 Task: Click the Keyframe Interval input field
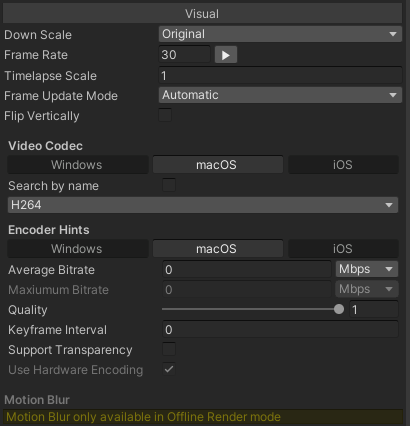(x=280, y=329)
